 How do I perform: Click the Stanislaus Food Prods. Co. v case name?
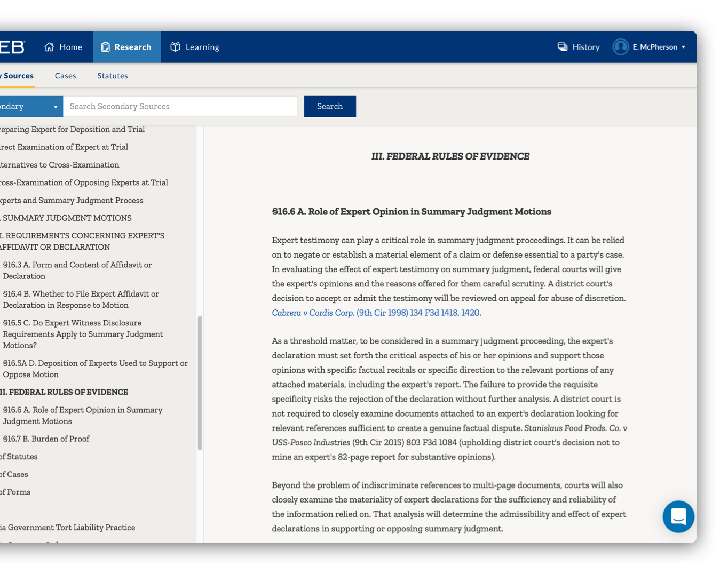(576, 428)
